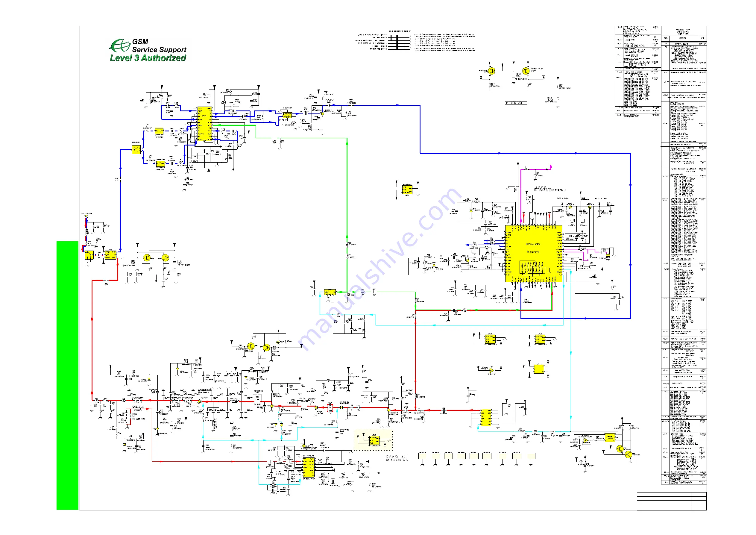Click the lower band-pass filter block labeled 91-09450C06
The height and width of the screenshot is (535, 756).
click(160, 164)
